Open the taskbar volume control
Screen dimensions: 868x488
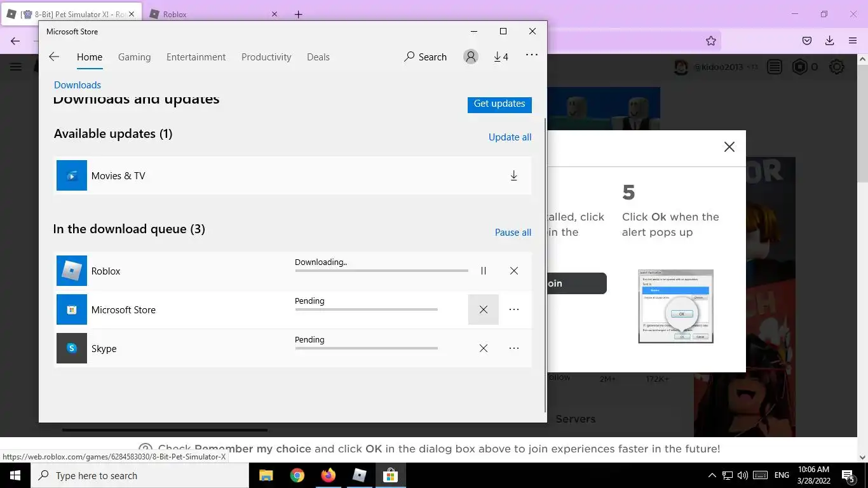click(743, 475)
